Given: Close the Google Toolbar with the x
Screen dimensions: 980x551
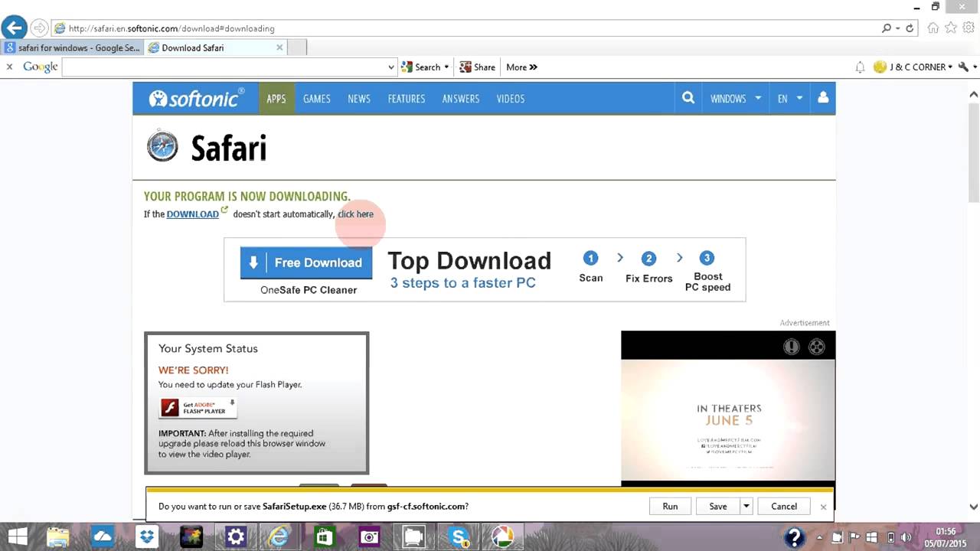Looking at the screenshot, I should click(x=9, y=67).
